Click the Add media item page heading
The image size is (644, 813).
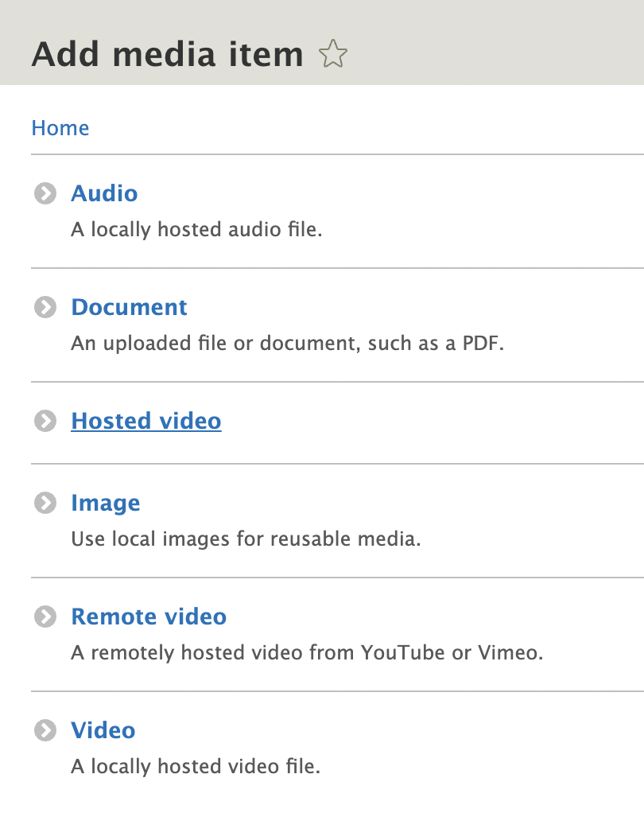pos(166,54)
